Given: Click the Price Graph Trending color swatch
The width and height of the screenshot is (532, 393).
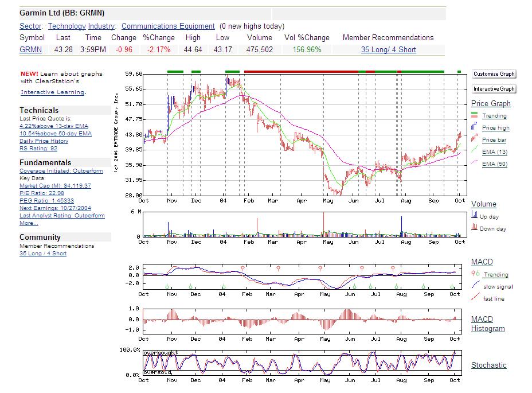Looking at the screenshot, I should coord(474,115).
